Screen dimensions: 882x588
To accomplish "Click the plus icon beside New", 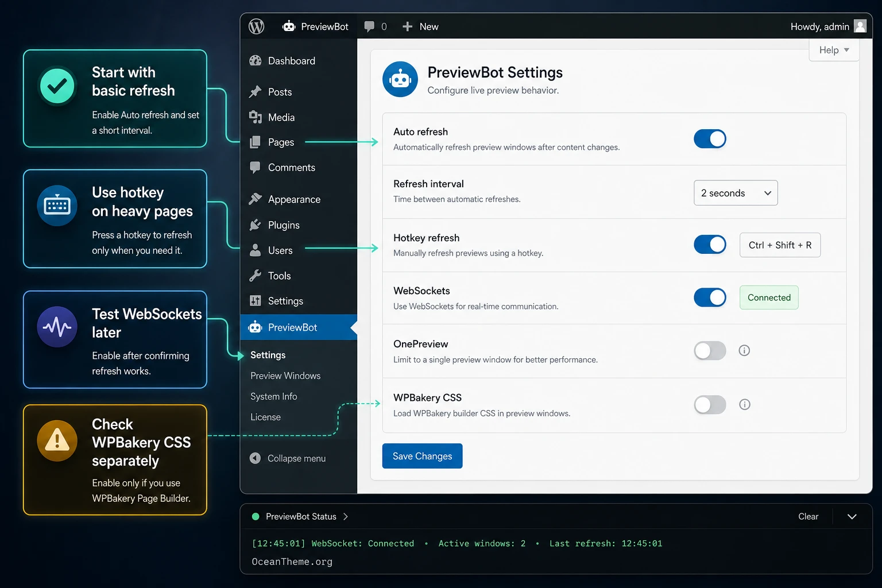I will [407, 26].
